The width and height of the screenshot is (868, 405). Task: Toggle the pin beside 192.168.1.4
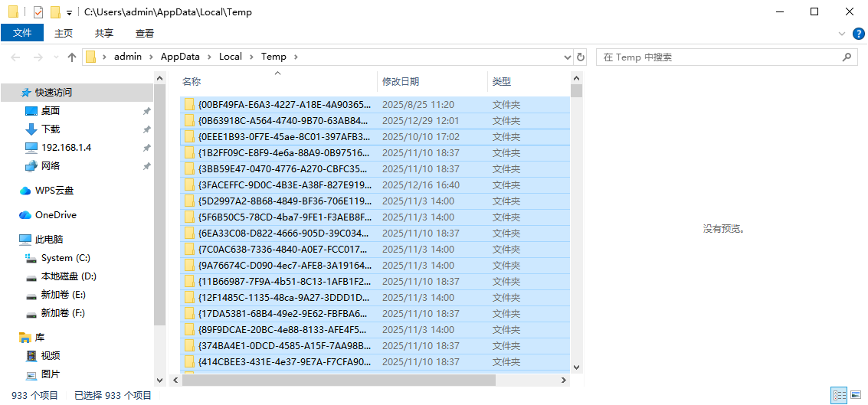point(146,148)
